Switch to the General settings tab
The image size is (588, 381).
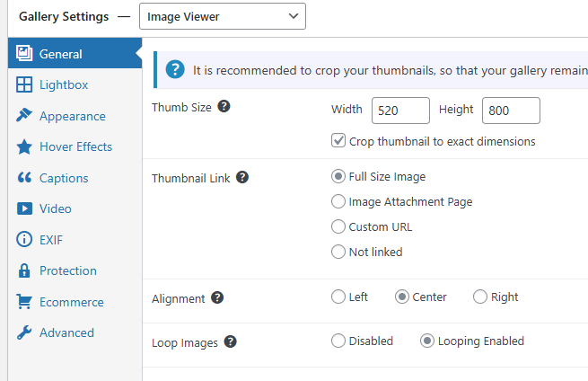pyautogui.click(x=61, y=54)
